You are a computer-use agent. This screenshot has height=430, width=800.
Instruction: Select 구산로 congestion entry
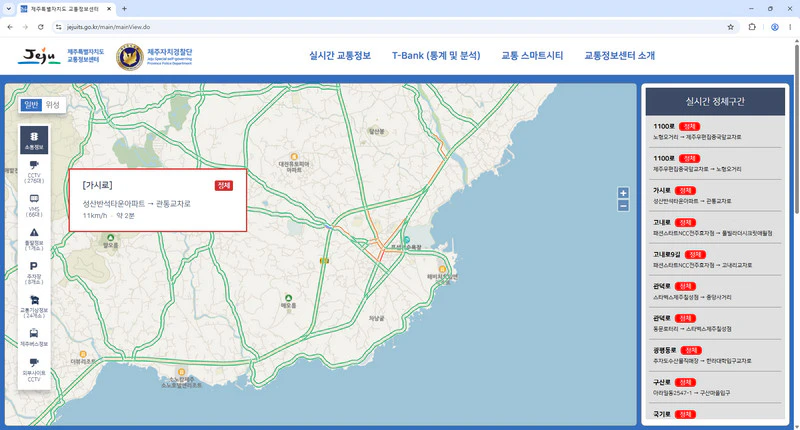tap(715, 387)
